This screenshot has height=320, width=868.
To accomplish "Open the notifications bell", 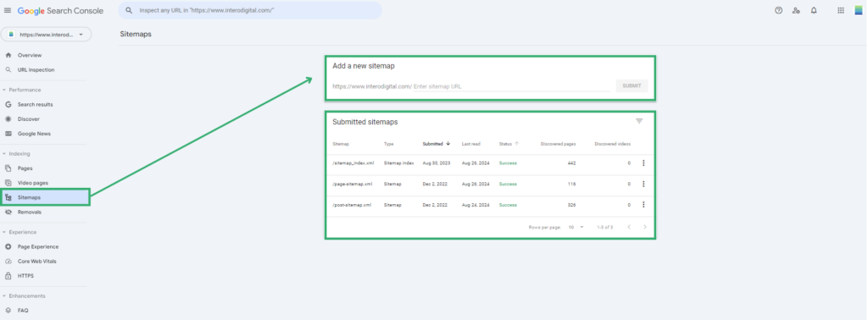I will point(814,10).
